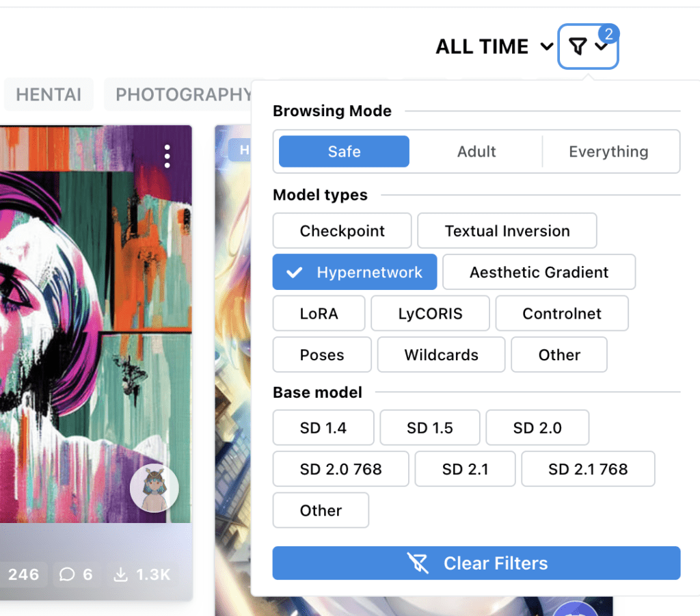Open the anime model card thumbnail
Screen dimensions: 700x616
coord(233,371)
